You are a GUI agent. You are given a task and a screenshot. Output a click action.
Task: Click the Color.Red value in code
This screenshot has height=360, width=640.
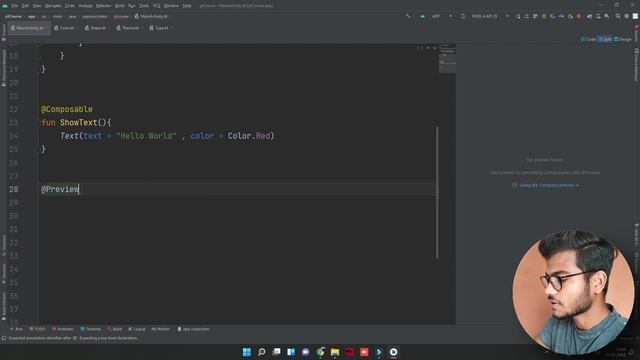(249, 136)
